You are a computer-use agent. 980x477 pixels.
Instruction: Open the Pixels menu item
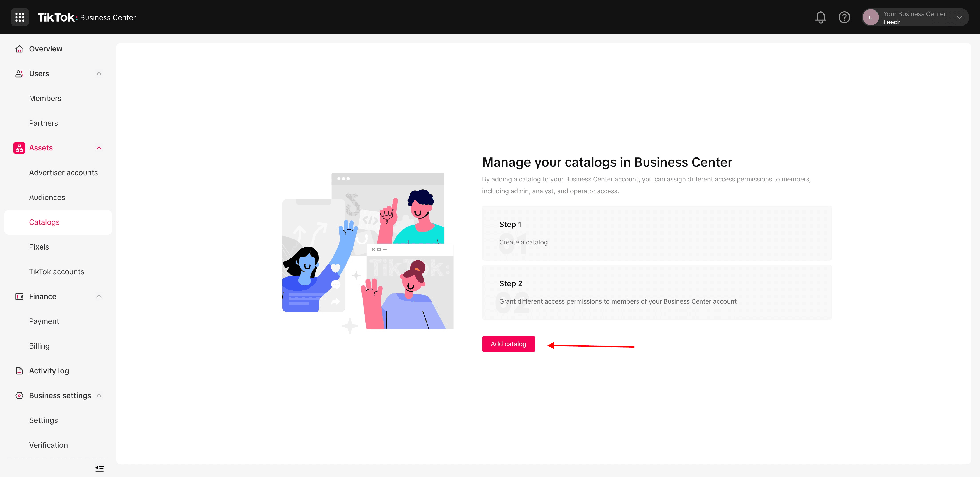click(x=39, y=247)
